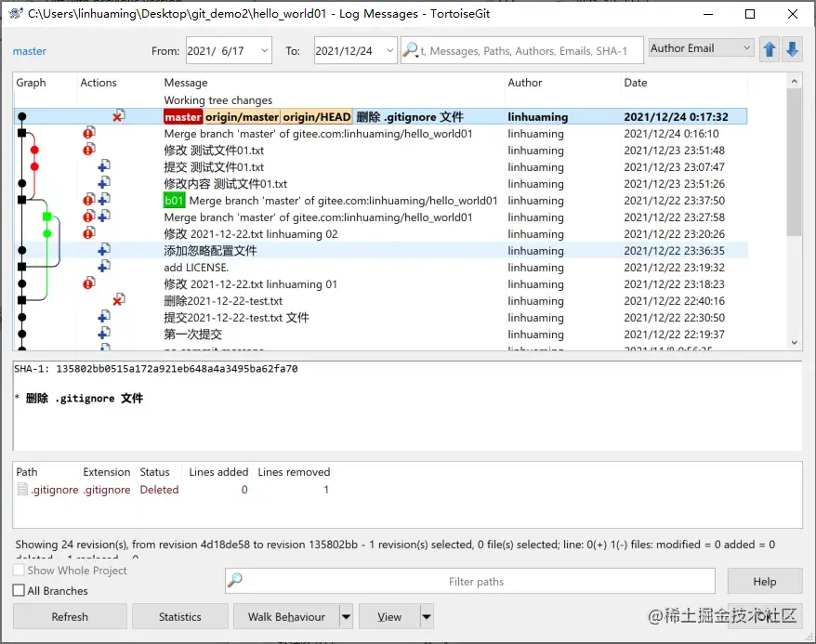Click added icon for 提交2021-12-22-test.txt 文件 commit
816x644 pixels.
[104, 317]
